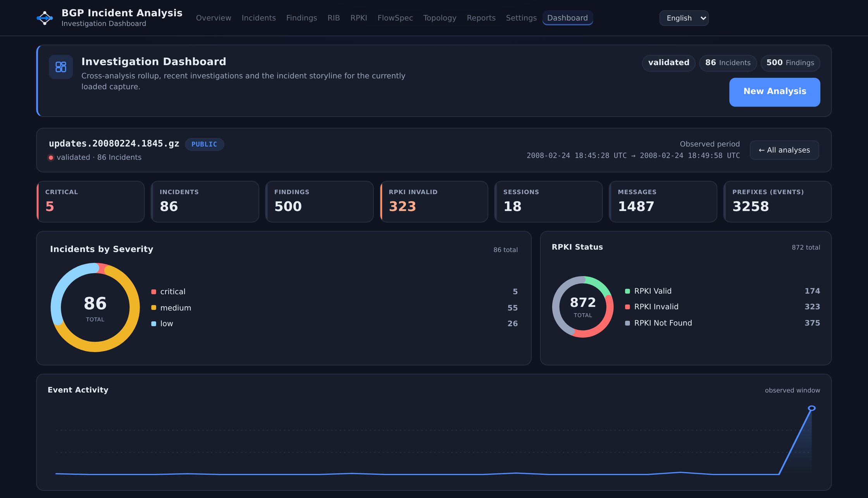Screen dimensions: 868x498
Task: Click the Investigation Dashboard grid icon
Action: pyautogui.click(x=61, y=67)
